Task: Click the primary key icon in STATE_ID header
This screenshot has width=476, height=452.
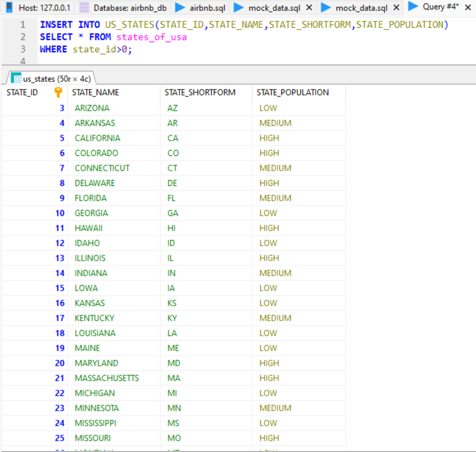Action: point(58,92)
